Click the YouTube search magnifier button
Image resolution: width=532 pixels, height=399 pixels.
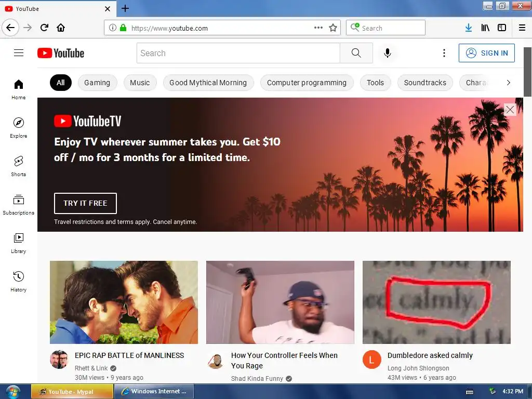pyautogui.click(x=356, y=53)
